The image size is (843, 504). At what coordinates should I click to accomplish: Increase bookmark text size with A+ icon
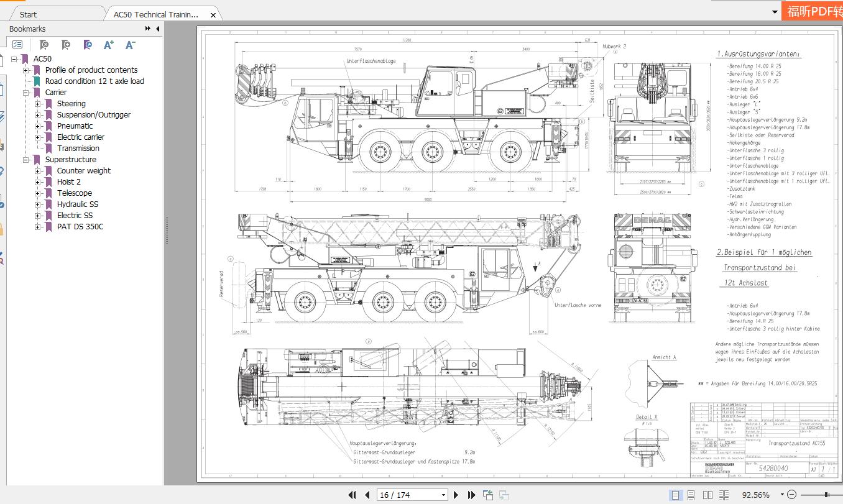[108, 45]
